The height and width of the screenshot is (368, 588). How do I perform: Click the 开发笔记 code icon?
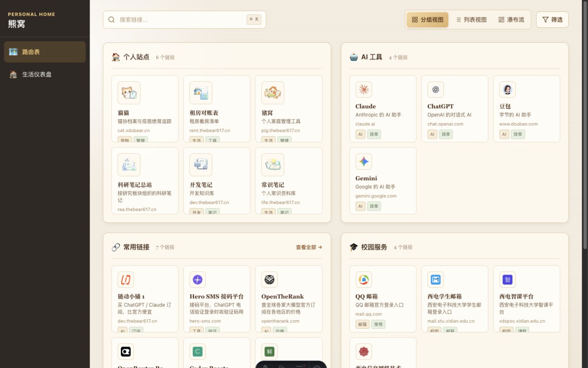201,164
